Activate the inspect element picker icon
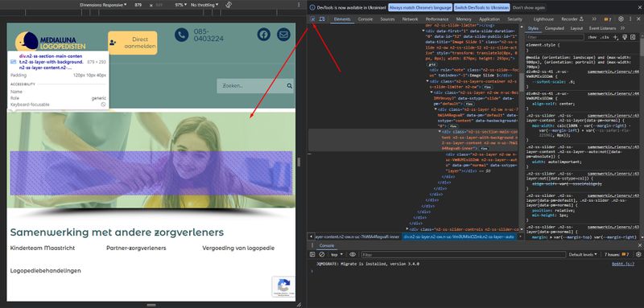Image resolution: width=644 pixels, height=308 pixels. [312, 18]
